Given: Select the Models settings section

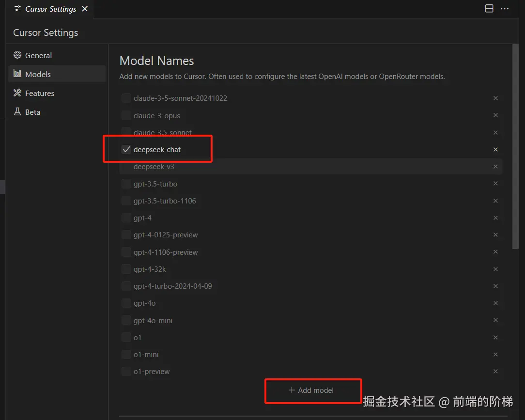Looking at the screenshot, I should point(57,74).
